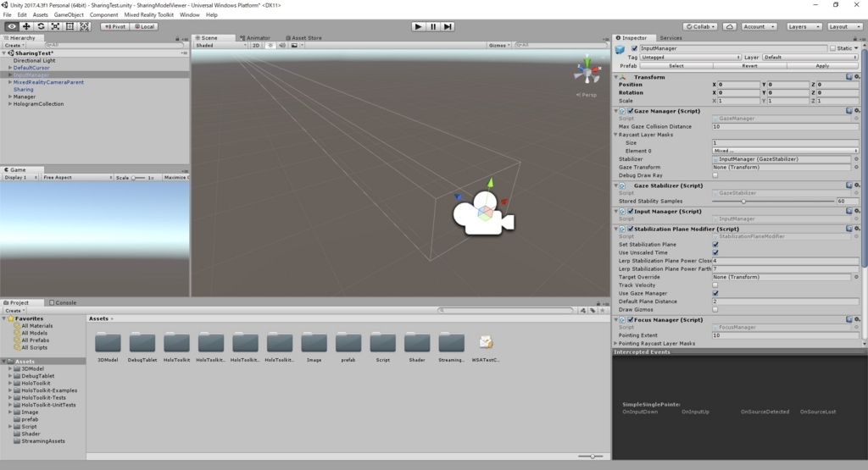Select the combined Transform tool
This screenshot has width=868, height=470.
(x=84, y=26)
